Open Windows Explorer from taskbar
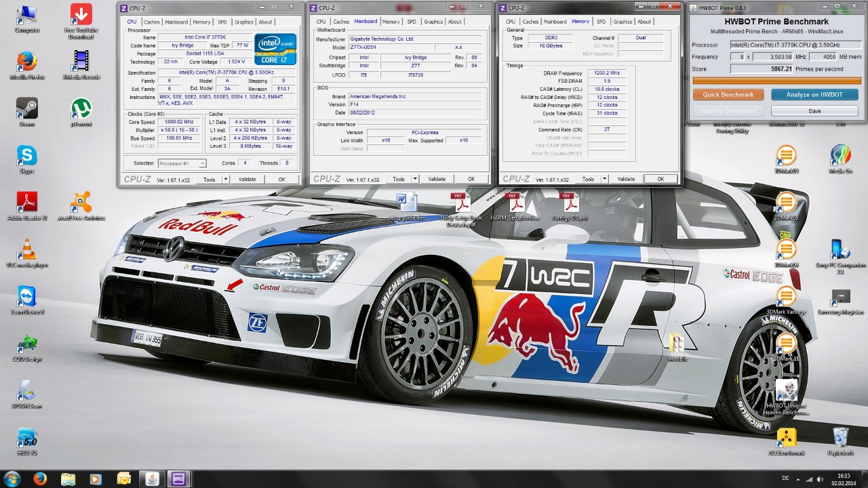The image size is (868, 488). point(68,479)
